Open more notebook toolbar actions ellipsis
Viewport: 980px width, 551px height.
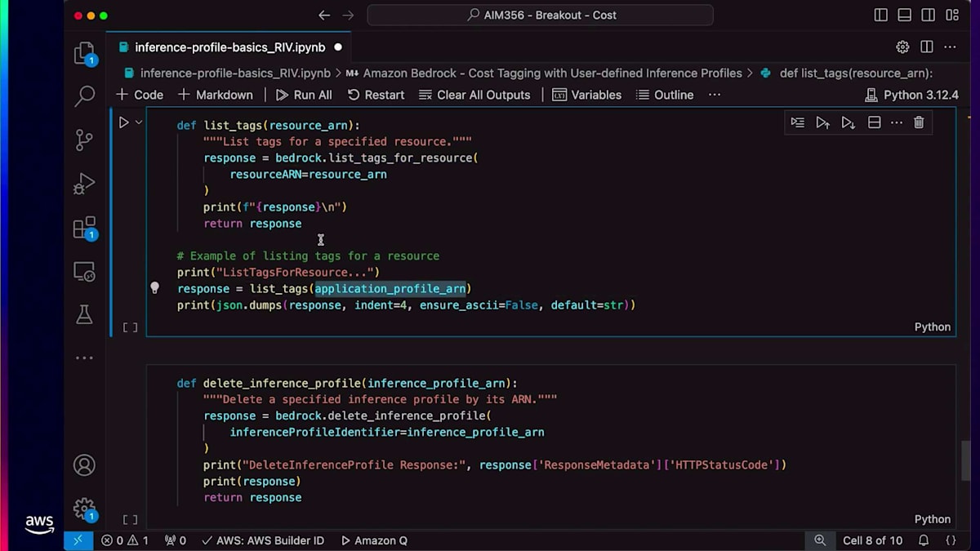click(x=715, y=95)
